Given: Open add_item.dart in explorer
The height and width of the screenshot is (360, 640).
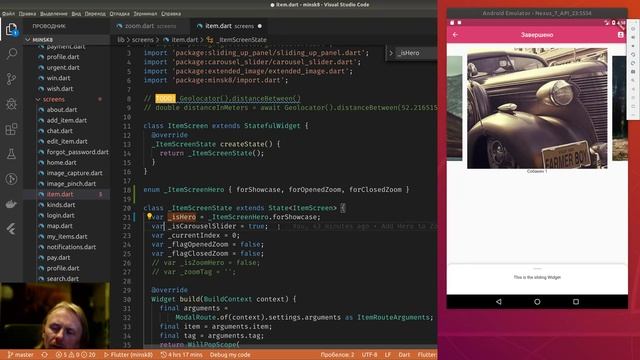Looking at the screenshot, I should click(x=67, y=120).
